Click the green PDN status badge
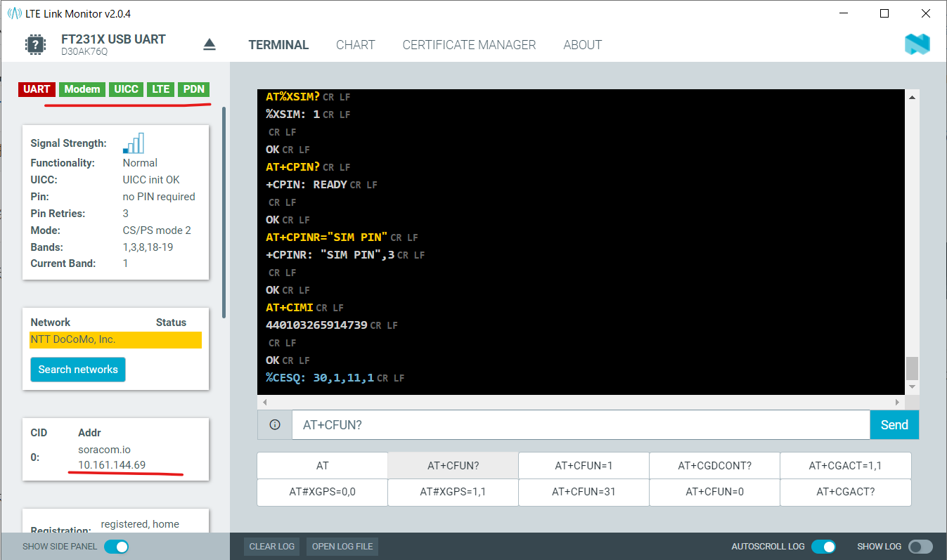Image resolution: width=947 pixels, height=560 pixels. click(193, 89)
